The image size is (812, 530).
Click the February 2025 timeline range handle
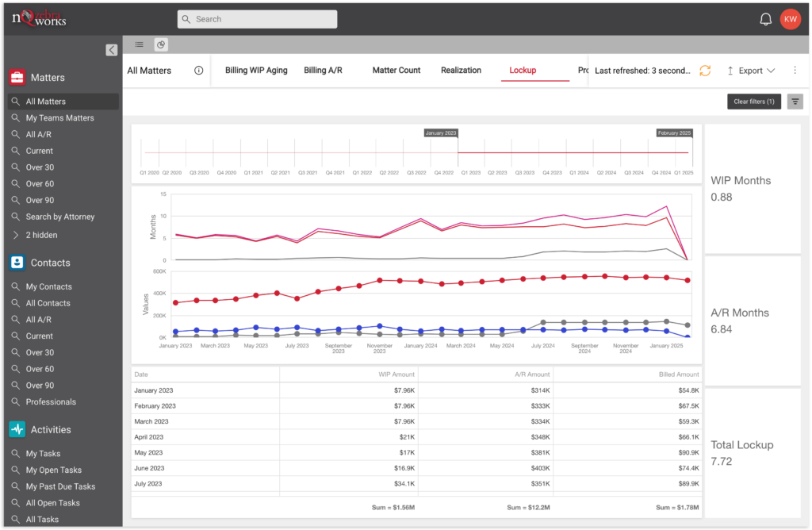pos(675,133)
